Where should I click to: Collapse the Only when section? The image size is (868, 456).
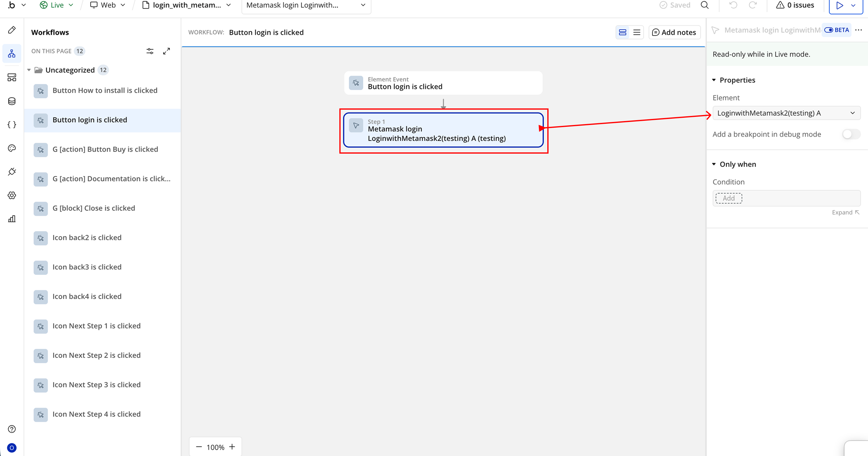point(714,164)
